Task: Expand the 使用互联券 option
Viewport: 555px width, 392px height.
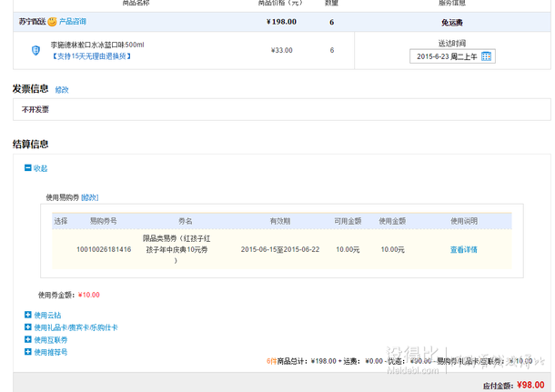Action: (x=51, y=339)
